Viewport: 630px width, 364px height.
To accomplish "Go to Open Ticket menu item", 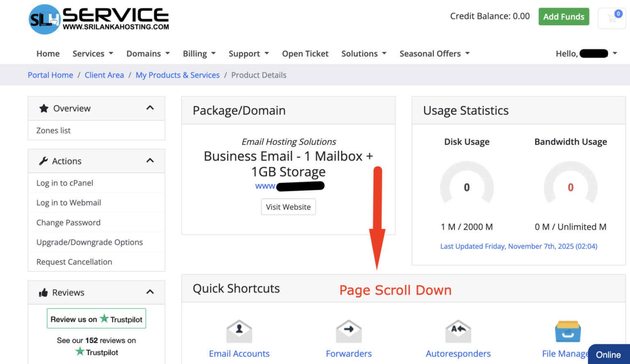I will click(305, 54).
